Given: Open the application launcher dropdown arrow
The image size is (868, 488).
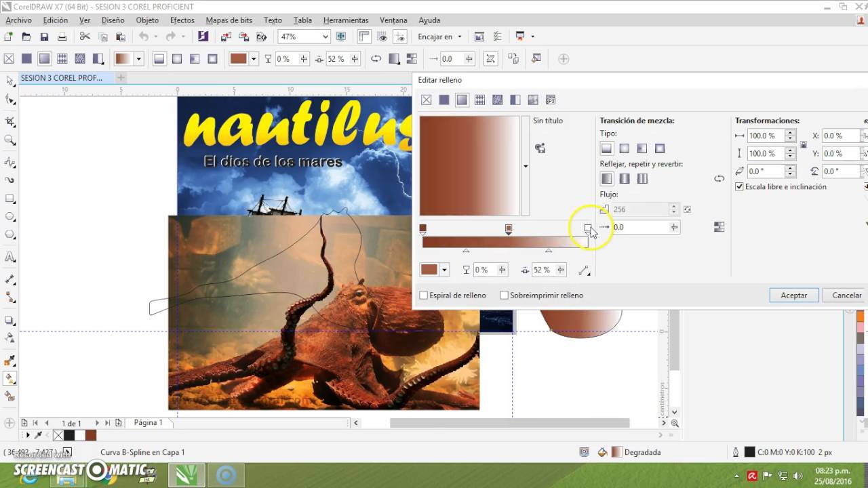Looking at the screenshot, I should click(532, 37).
